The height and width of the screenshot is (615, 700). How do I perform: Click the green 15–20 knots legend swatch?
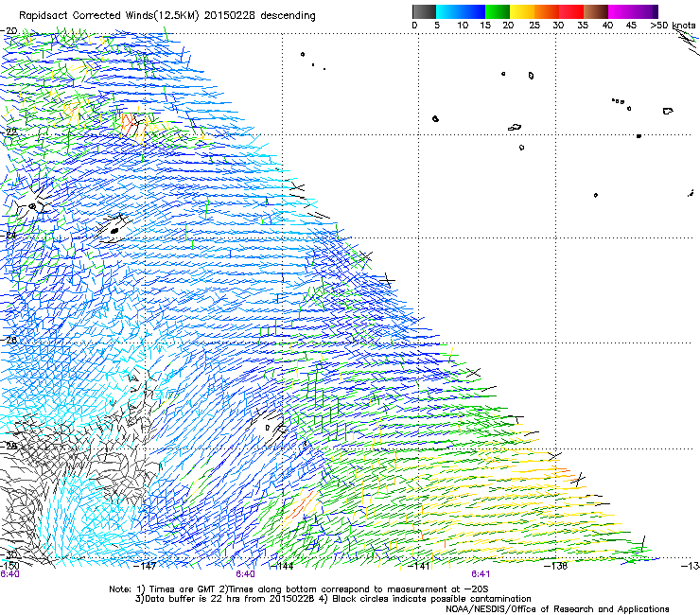pyautogui.click(x=498, y=11)
